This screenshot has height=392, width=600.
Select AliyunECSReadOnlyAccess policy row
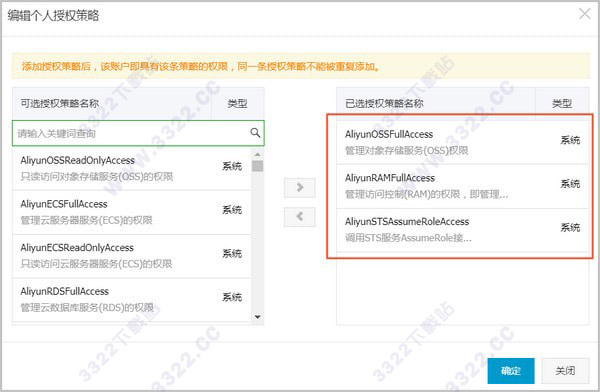[x=132, y=256]
